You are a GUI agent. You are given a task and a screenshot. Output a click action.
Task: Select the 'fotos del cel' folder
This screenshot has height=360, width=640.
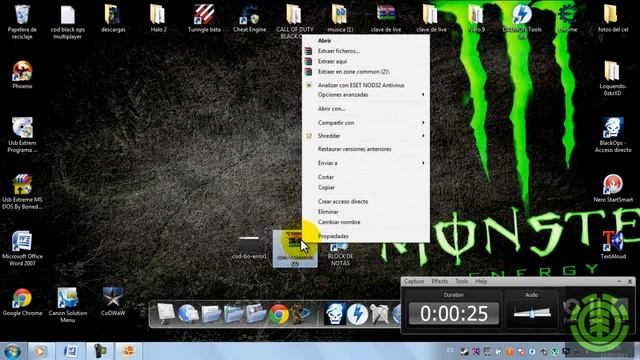click(612, 18)
